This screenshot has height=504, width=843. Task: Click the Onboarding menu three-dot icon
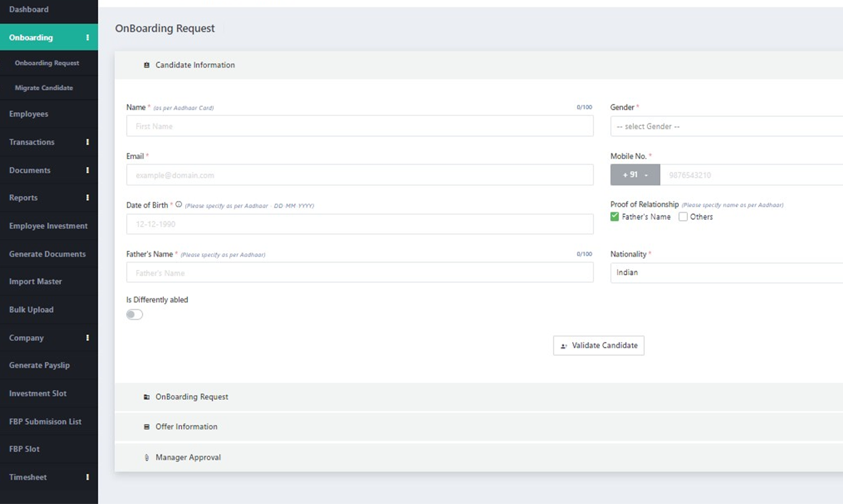point(88,38)
